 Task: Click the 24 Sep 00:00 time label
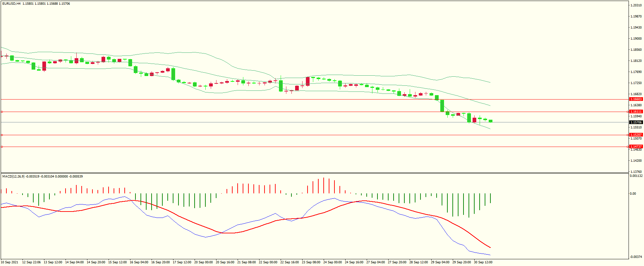(332, 262)
